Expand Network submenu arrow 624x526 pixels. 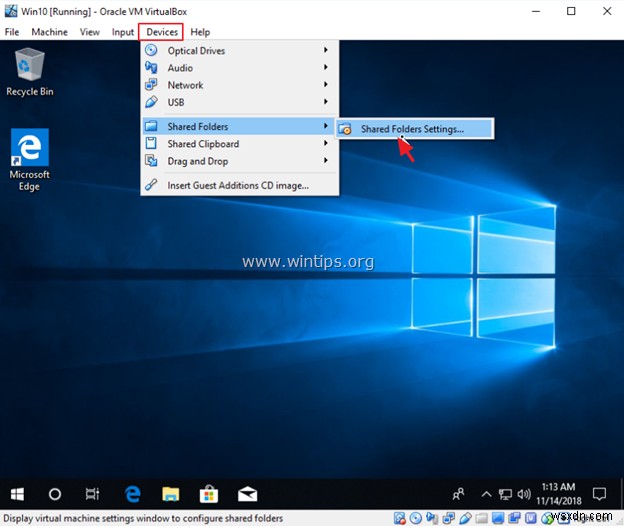point(326,84)
